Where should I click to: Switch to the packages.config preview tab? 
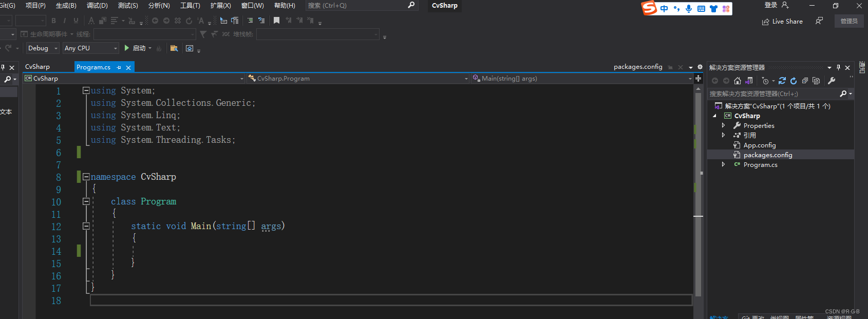point(638,67)
